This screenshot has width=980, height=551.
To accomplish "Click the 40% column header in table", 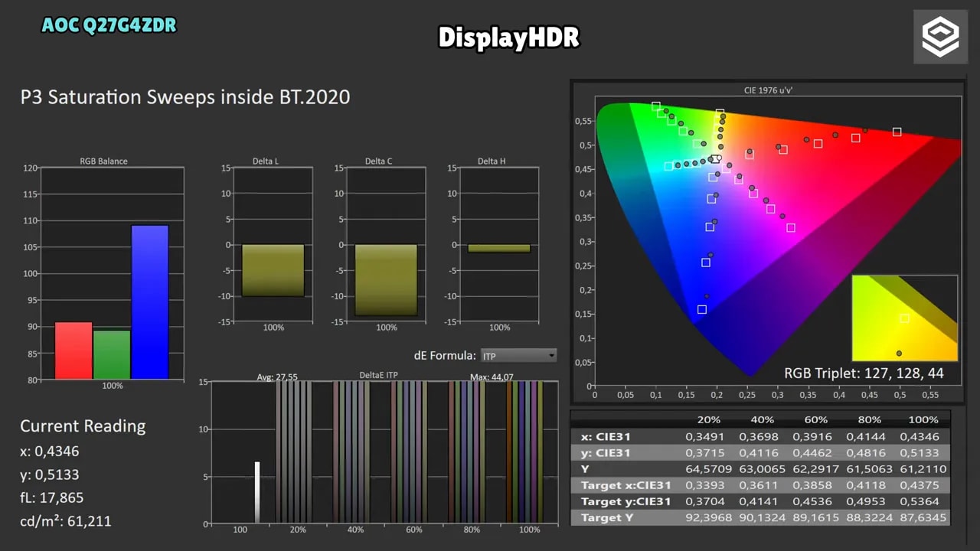I will click(x=762, y=419).
